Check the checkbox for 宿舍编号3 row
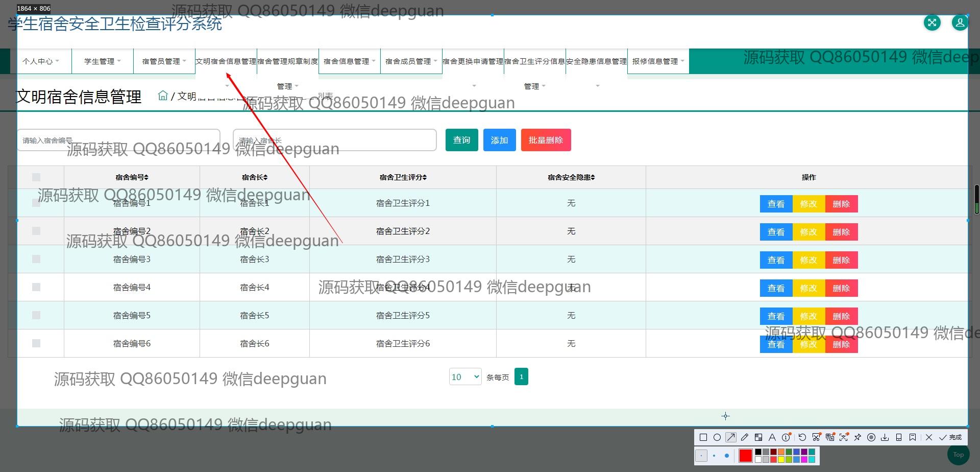The height and width of the screenshot is (472, 980). click(x=36, y=259)
